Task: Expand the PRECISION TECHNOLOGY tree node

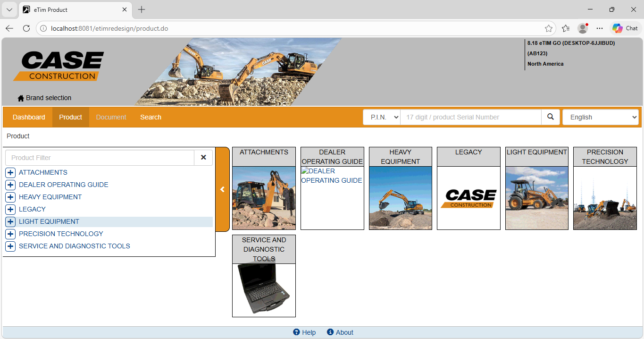Action: [x=10, y=234]
